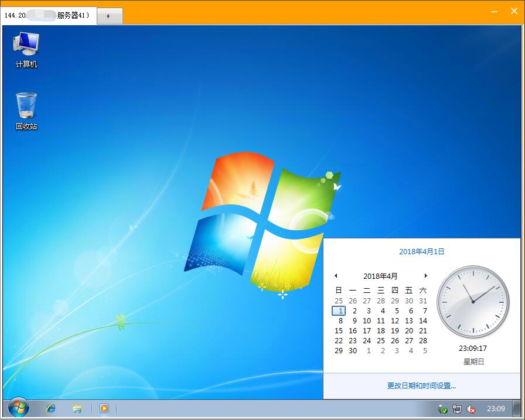Open Internet Explorer from the taskbar
The image size is (525, 420).
coord(51,409)
